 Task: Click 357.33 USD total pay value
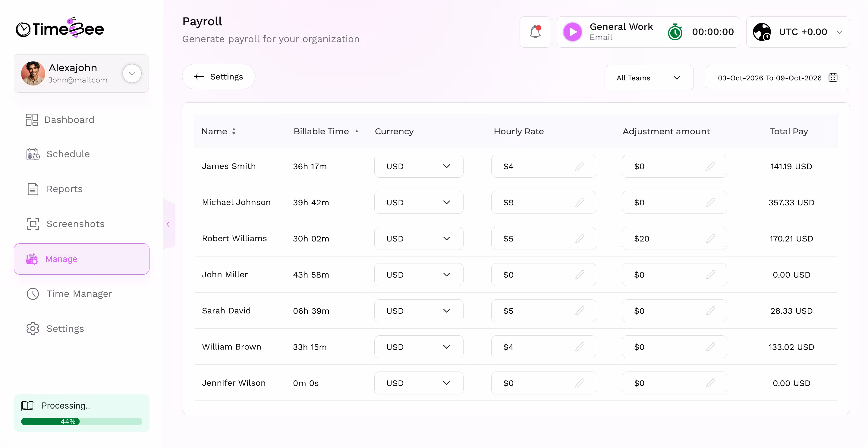pyautogui.click(x=791, y=202)
